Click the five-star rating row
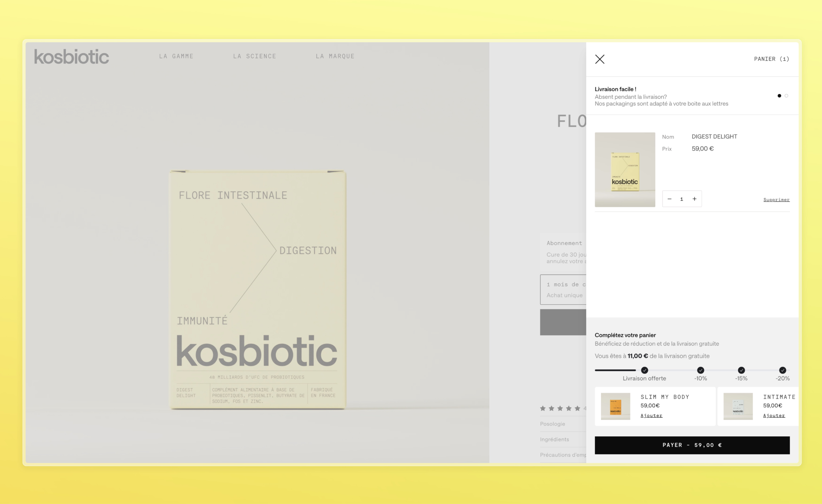 560,408
